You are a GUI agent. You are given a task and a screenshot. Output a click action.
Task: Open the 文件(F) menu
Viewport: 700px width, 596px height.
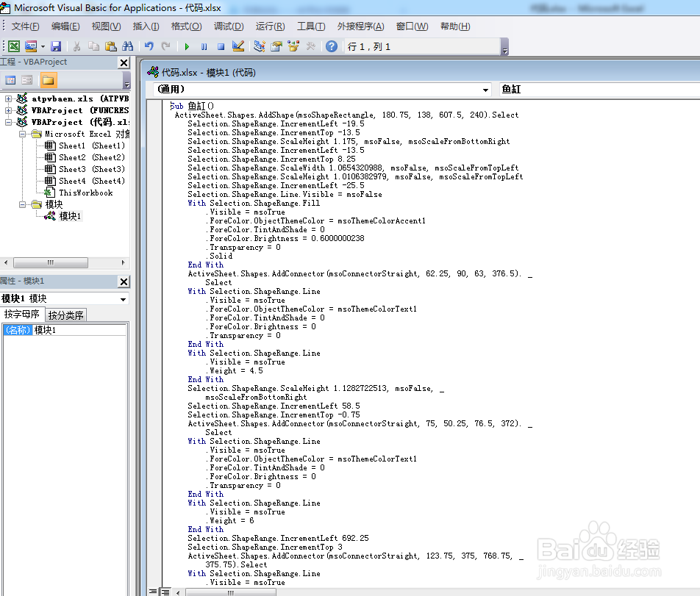pos(26,26)
